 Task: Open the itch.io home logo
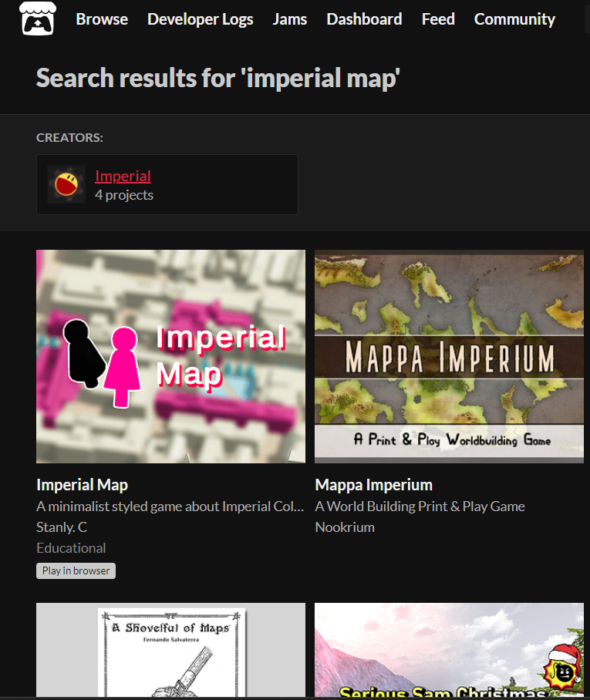[x=38, y=19]
